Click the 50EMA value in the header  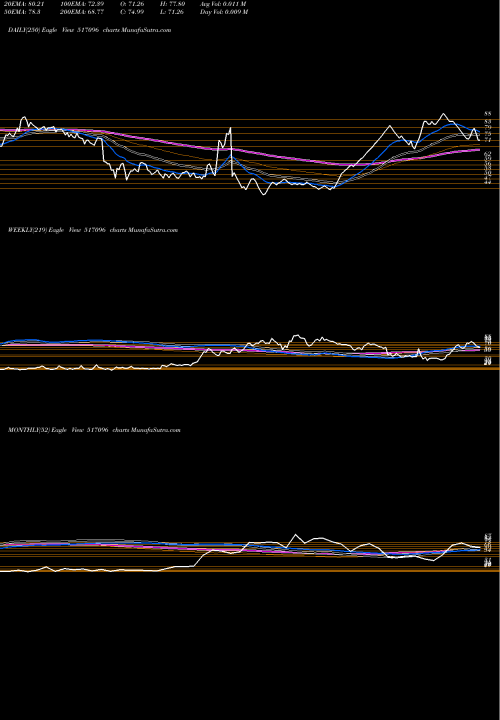(20, 12)
